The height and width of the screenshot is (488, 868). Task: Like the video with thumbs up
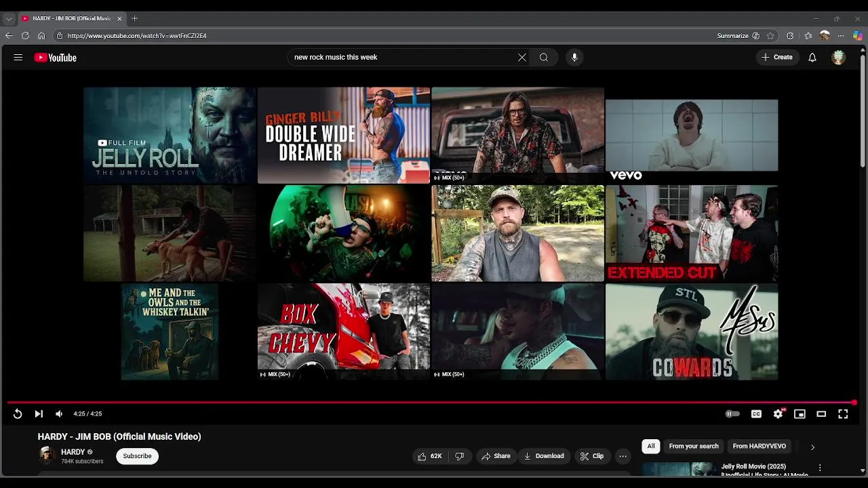(429, 456)
